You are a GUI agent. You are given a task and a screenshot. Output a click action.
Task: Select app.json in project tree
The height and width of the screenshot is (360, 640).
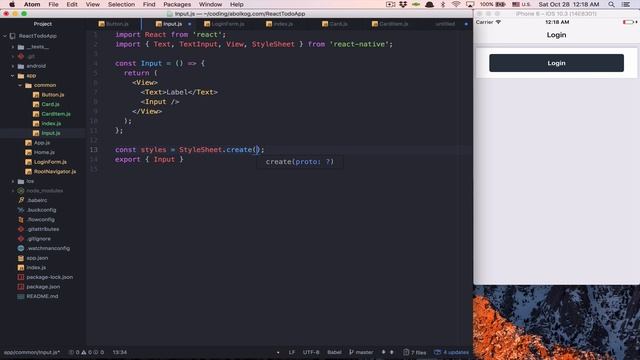click(x=37, y=258)
